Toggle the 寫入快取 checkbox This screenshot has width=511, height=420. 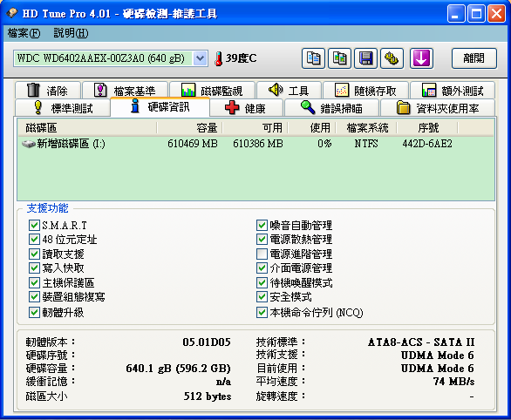(x=34, y=268)
